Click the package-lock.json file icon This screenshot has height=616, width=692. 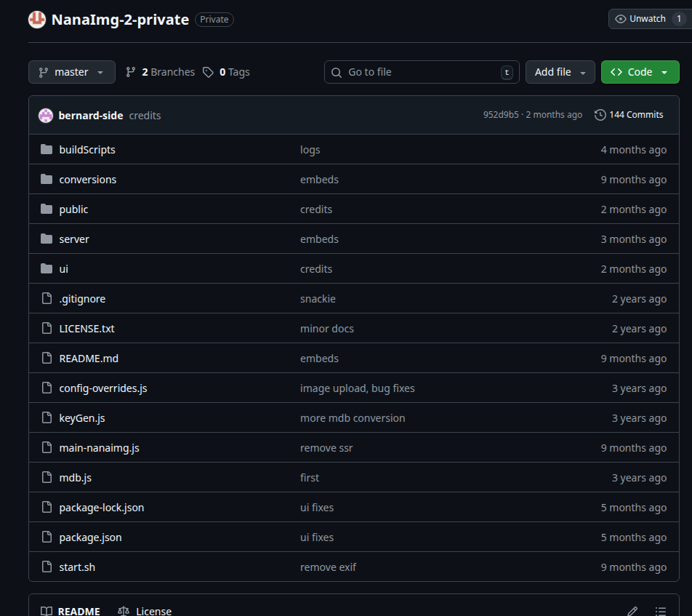tap(47, 507)
